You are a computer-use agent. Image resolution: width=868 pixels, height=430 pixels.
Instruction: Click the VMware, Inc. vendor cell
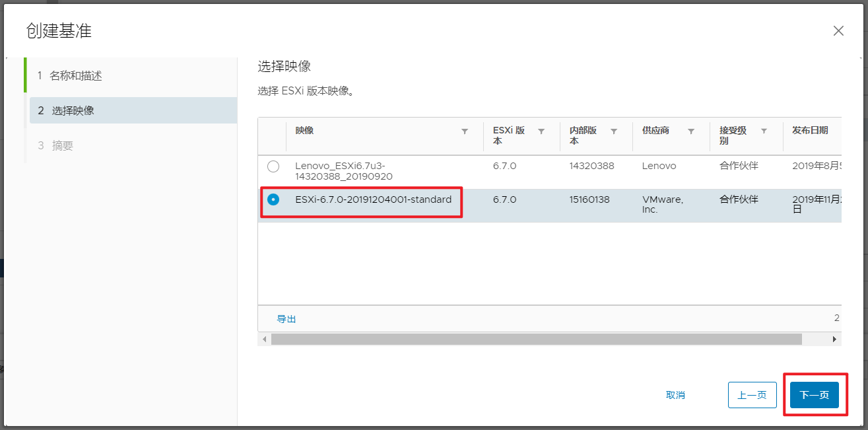[663, 204]
